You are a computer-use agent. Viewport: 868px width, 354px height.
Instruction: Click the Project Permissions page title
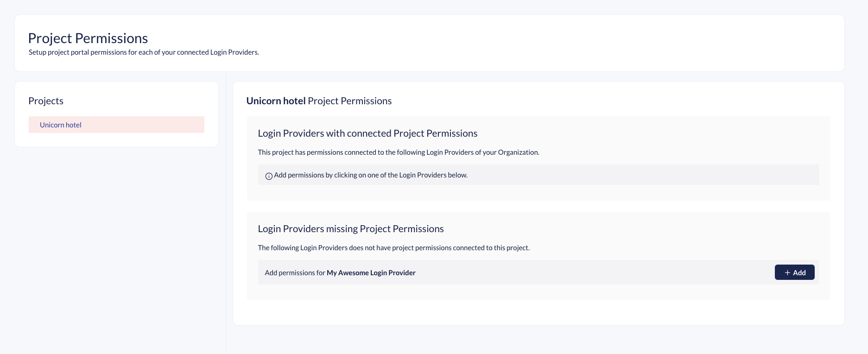click(x=88, y=38)
